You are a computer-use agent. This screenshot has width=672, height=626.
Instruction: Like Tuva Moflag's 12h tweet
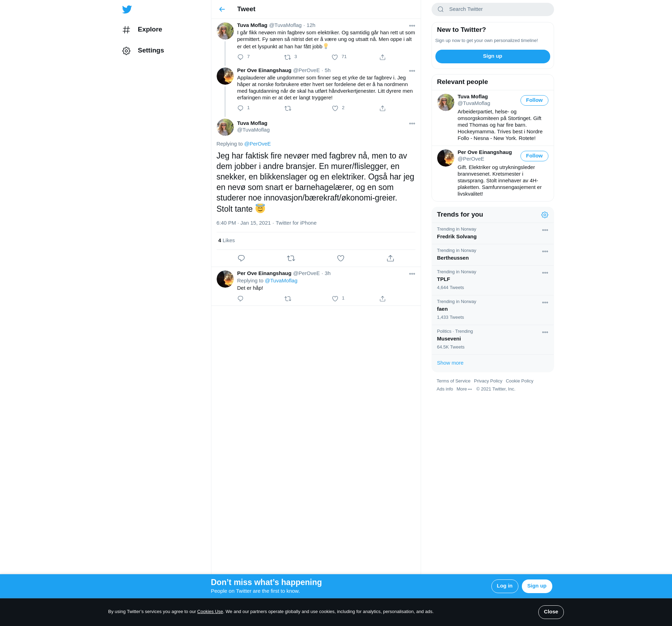click(335, 57)
